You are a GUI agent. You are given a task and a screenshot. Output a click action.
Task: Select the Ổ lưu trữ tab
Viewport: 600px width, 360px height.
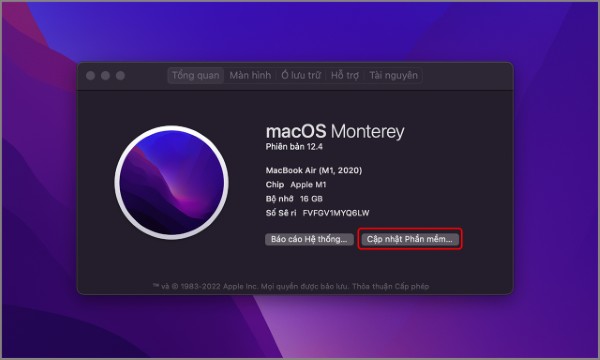click(301, 75)
